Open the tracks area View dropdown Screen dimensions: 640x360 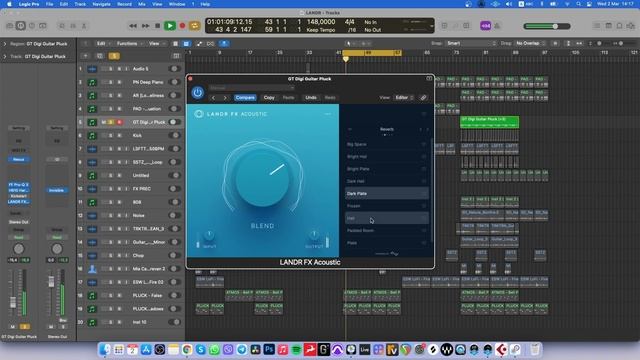(156, 43)
